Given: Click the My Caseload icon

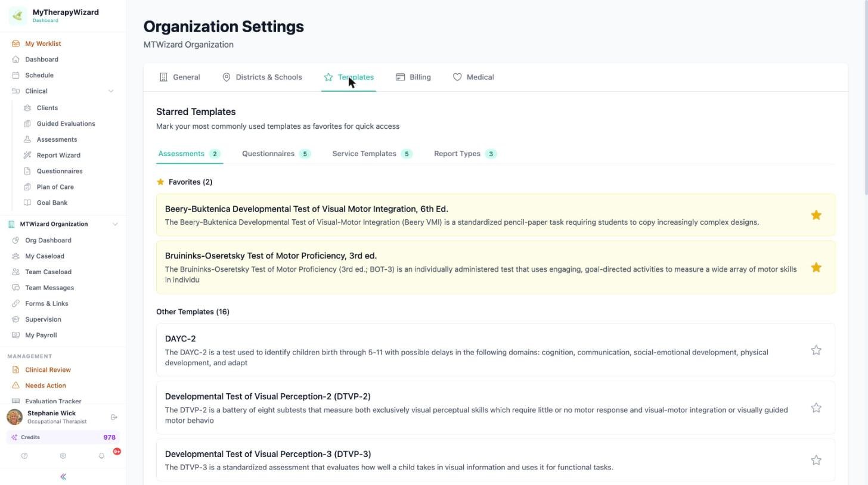Looking at the screenshot, I should (15, 256).
